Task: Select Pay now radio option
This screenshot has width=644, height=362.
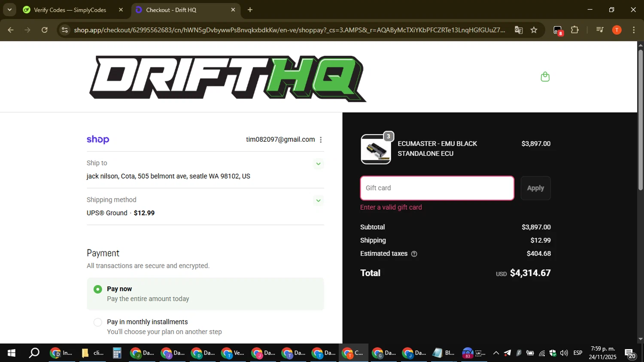Action: tap(98, 289)
